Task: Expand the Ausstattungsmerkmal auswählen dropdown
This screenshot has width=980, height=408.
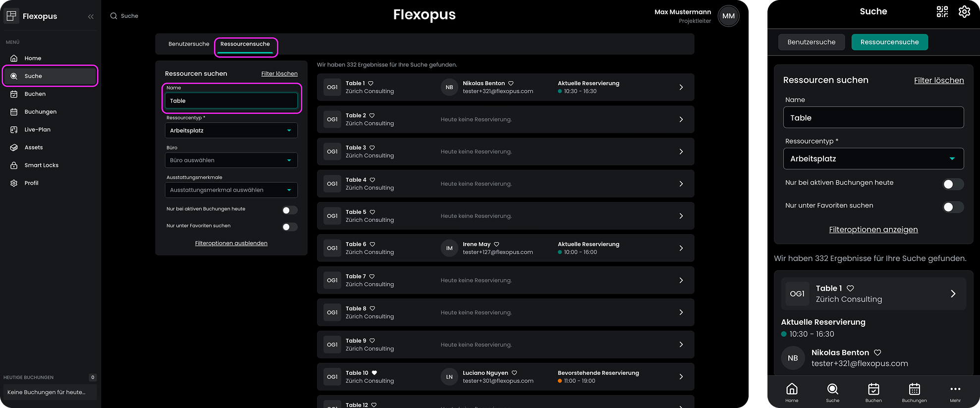Action: pos(231,190)
